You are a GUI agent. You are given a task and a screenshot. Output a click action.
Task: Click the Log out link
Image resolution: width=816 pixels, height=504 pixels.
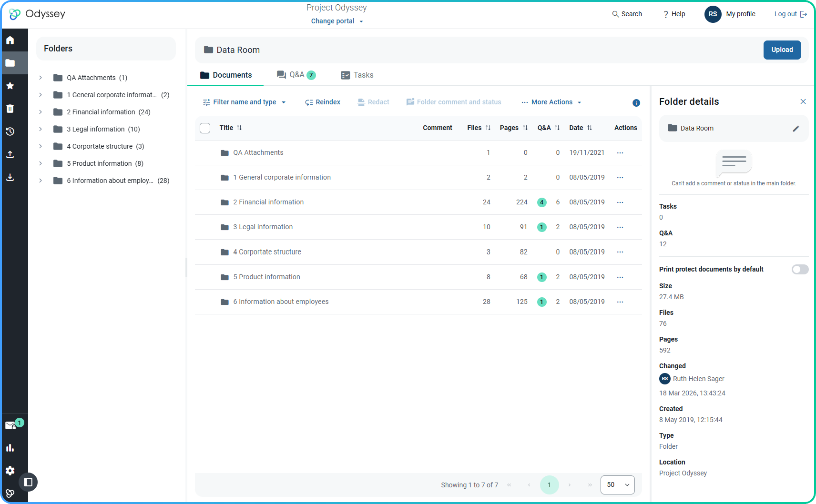click(790, 14)
